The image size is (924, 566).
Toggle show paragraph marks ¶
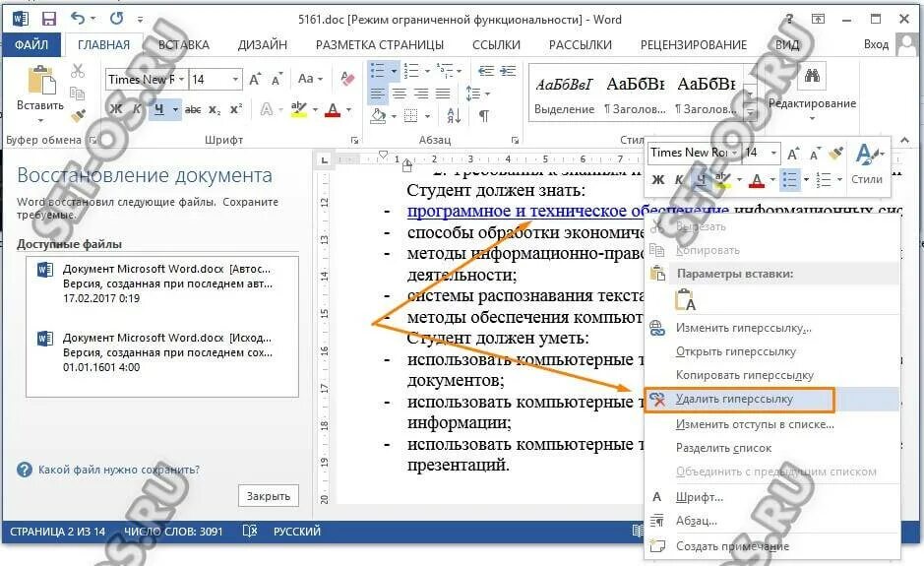tap(484, 115)
